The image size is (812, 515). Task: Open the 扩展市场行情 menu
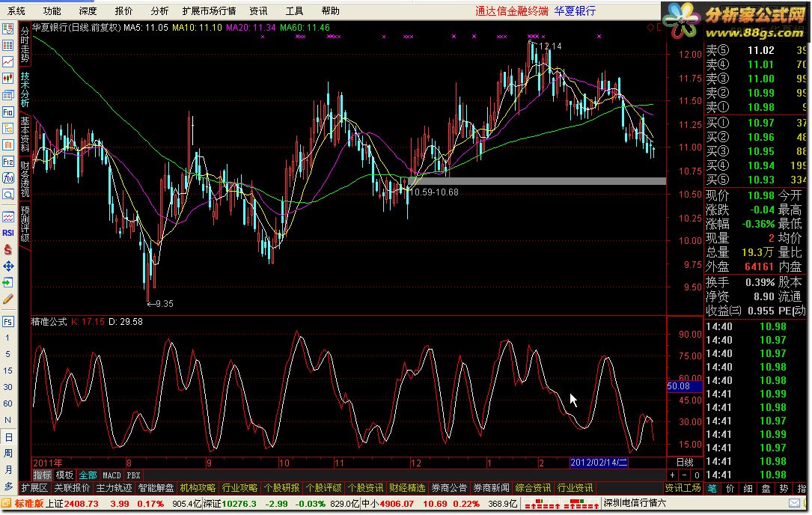[209, 11]
